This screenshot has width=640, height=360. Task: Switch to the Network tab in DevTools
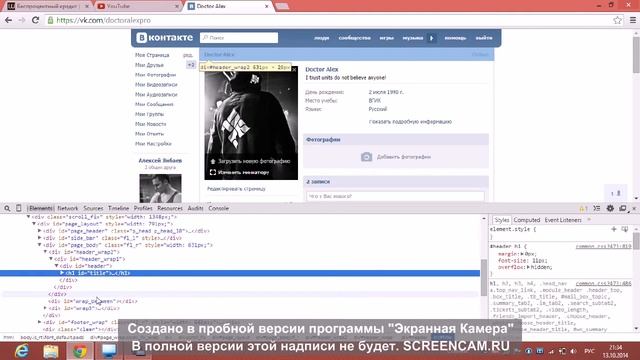67,208
